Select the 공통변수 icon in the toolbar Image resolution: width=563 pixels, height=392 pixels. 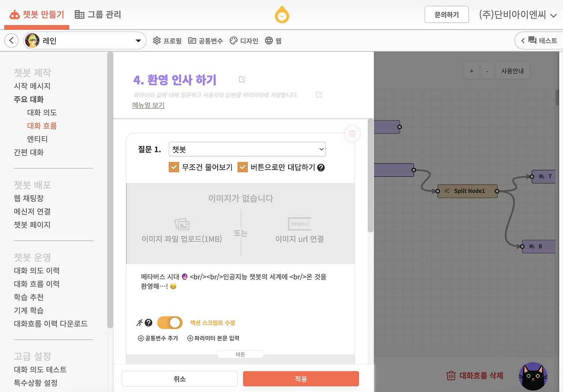click(x=192, y=40)
